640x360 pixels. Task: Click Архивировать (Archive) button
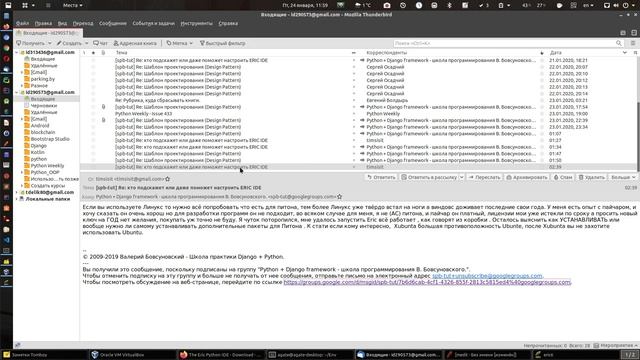coord(527,177)
